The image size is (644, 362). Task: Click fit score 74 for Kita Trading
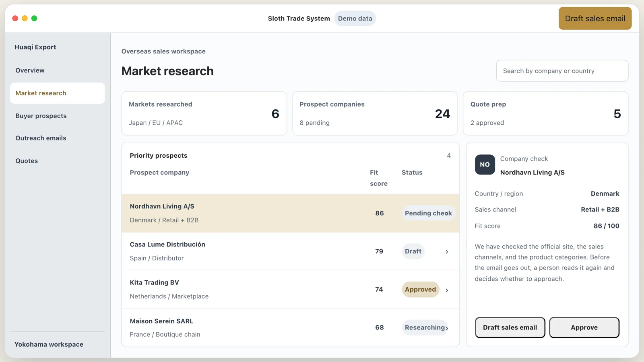click(x=379, y=290)
